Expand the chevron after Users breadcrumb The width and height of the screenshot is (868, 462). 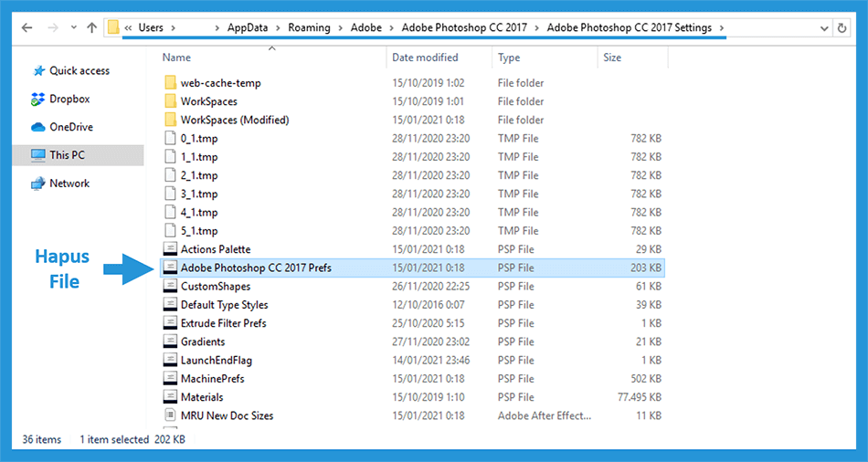(x=173, y=27)
